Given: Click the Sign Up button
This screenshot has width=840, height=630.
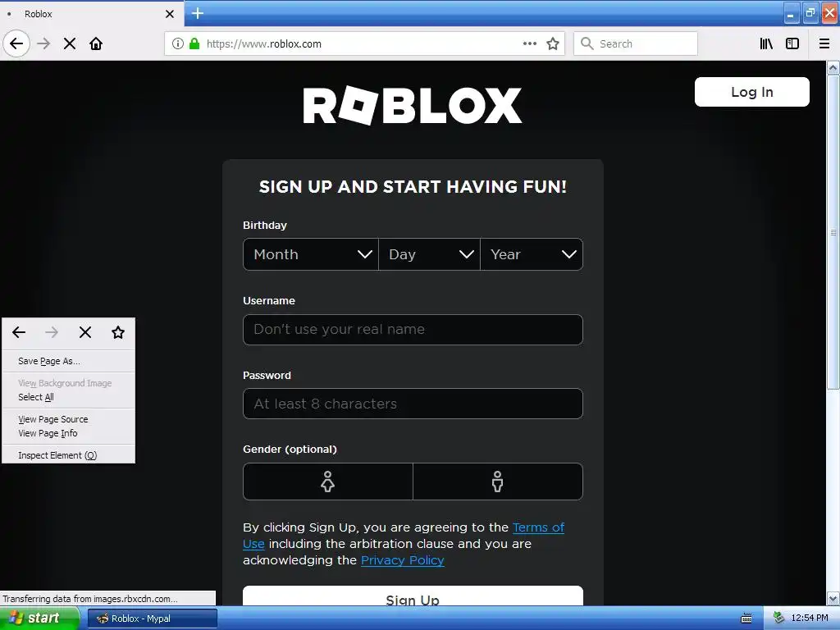Looking at the screenshot, I should pos(413,596).
